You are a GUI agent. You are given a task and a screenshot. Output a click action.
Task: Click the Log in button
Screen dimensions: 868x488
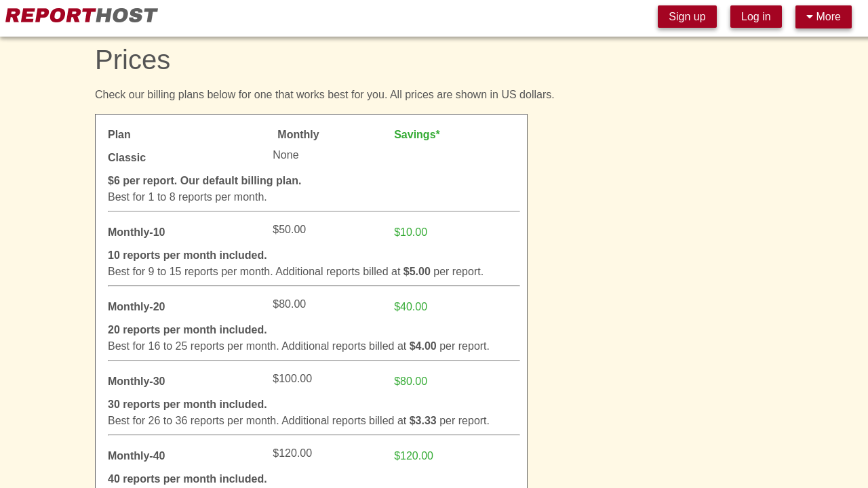coord(755,17)
